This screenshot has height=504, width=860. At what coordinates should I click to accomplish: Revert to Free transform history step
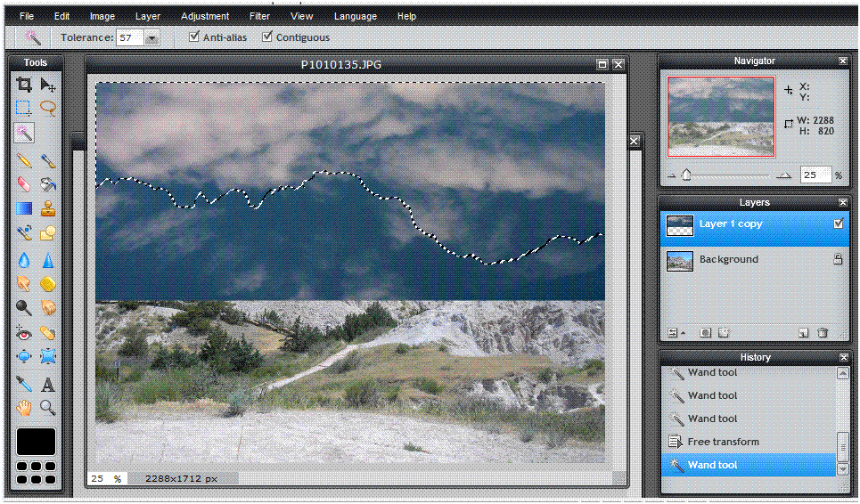click(723, 442)
